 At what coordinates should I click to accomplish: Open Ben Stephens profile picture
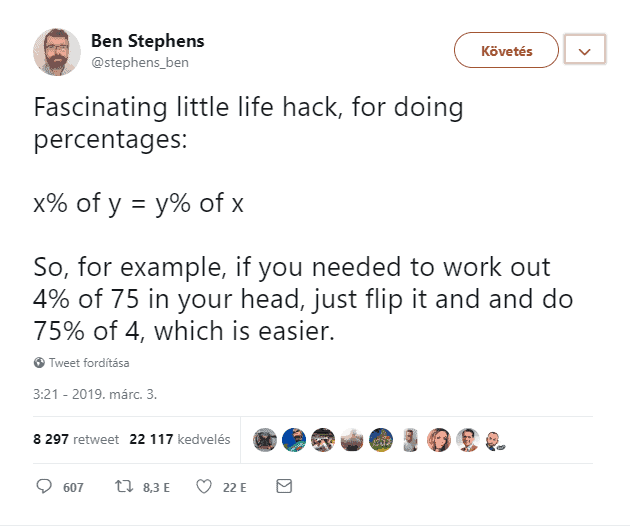coord(57,52)
